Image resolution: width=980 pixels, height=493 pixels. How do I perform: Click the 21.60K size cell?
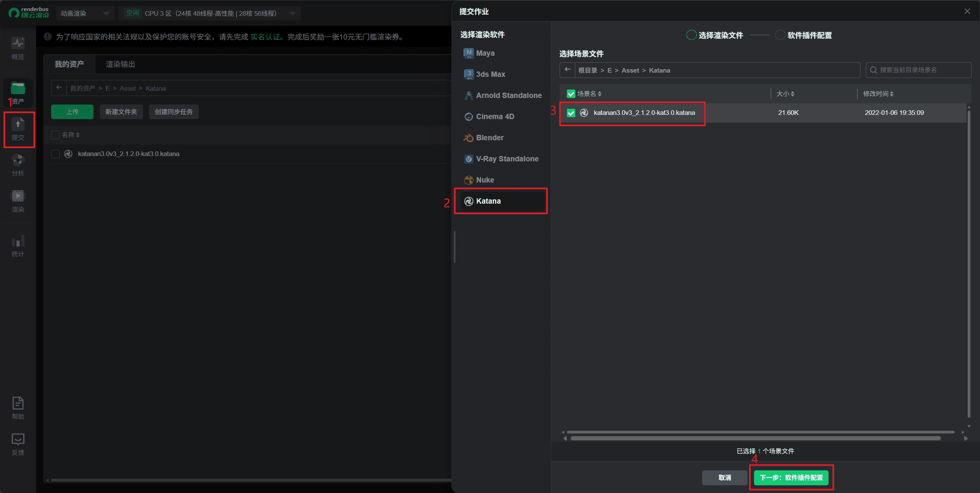click(788, 113)
